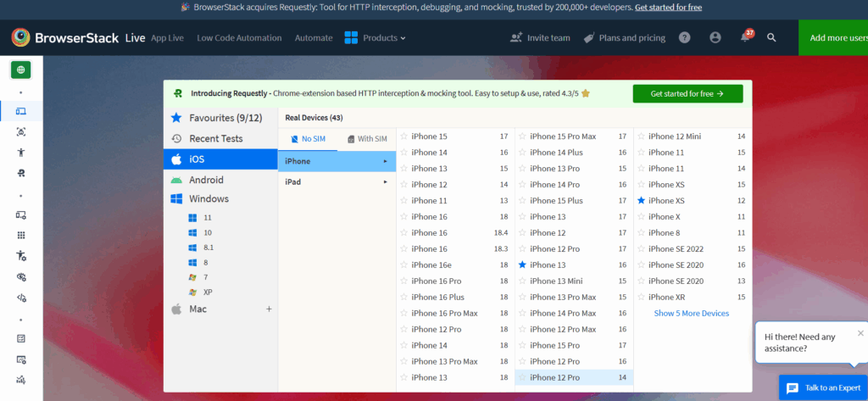
Task: Open the search magnifier icon in header
Action: coord(771,38)
